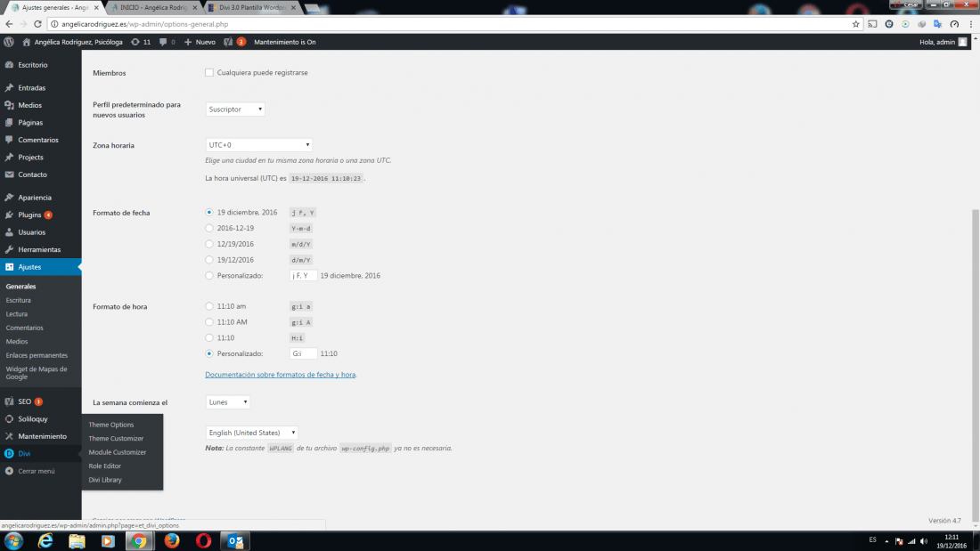The width and height of the screenshot is (980, 551).
Task: Open the Windows Start menu
Action: pyautogui.click(x=13, y=541)
